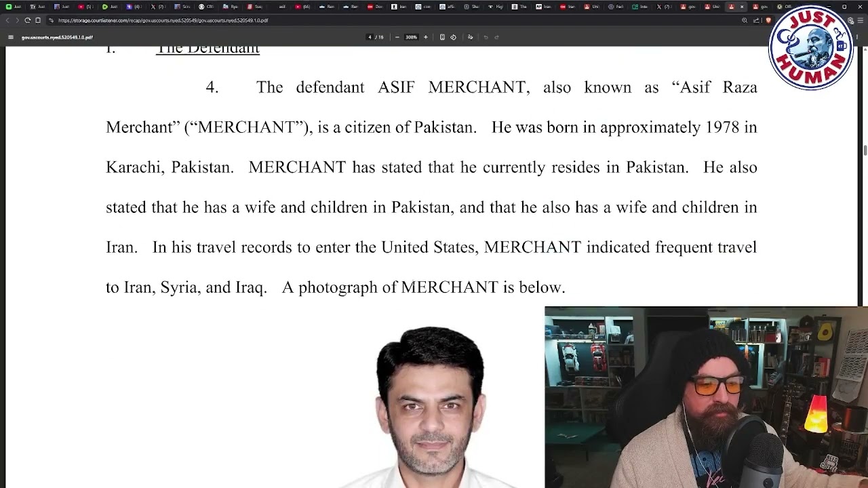View site information icon in address bar

51,20
